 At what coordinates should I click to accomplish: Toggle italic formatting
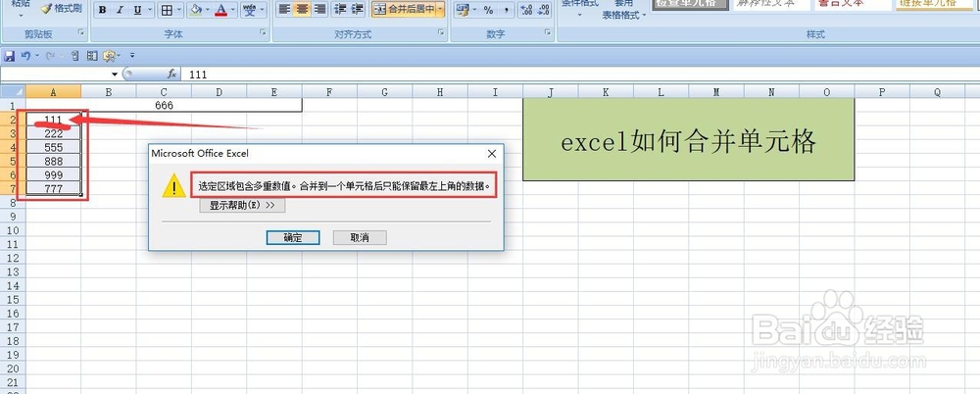[x=120, y=10]
